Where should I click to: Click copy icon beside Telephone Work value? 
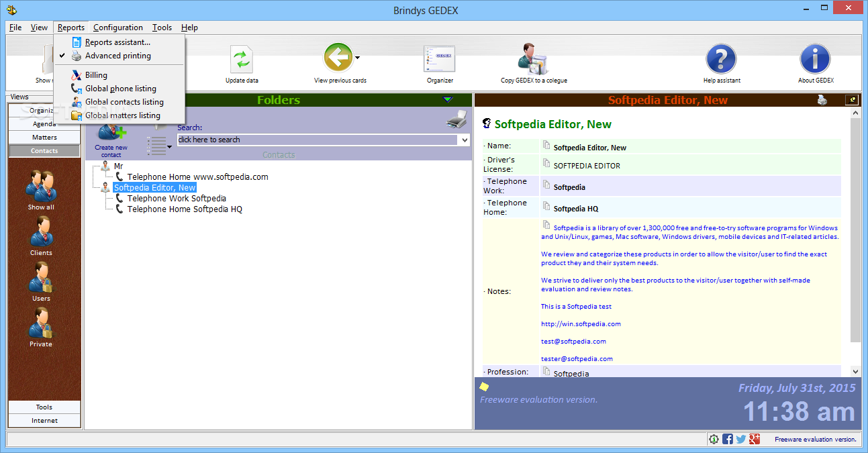546,185
